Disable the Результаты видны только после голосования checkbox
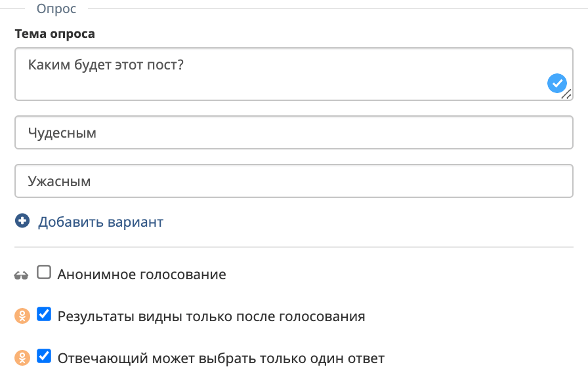The width and height of the screenshot is (588, 388). [44, 315]
